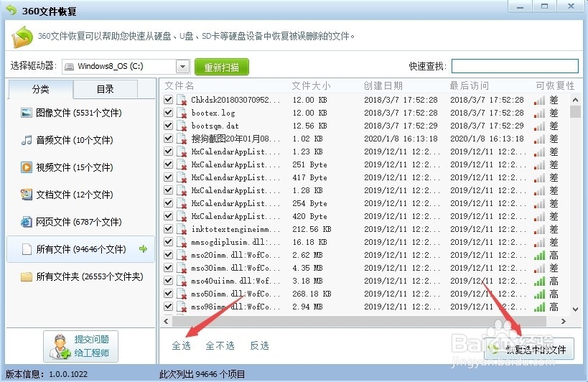The width and height of the screenshot is (588, 382).
Task: Click the 重新扫描 rescan button
Action: click(x=222, y=67)
